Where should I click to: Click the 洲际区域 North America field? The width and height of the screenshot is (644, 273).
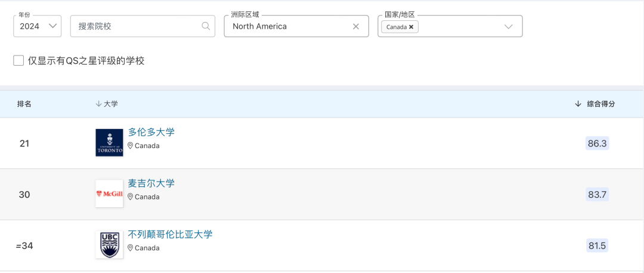point(296,26)
